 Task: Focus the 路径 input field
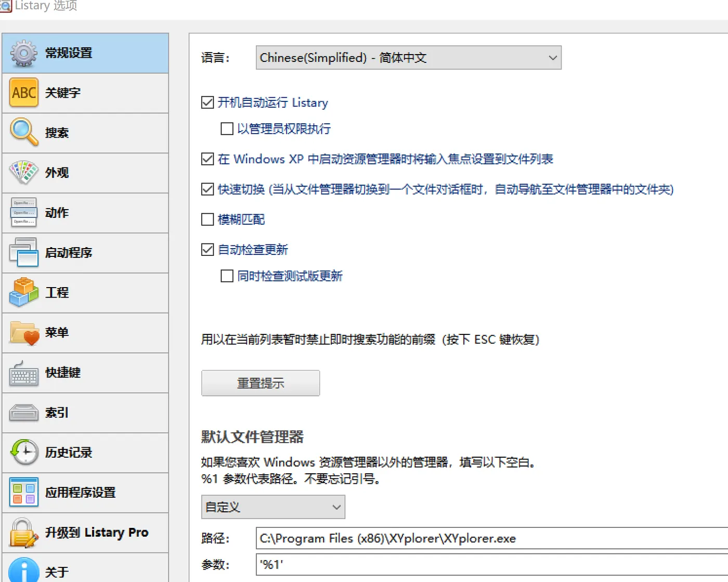492,538
